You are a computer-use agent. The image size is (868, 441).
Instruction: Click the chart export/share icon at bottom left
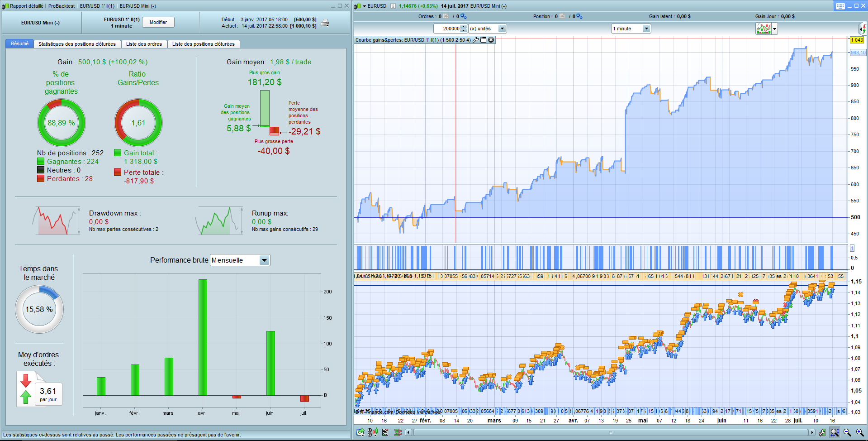coord(360,432)
